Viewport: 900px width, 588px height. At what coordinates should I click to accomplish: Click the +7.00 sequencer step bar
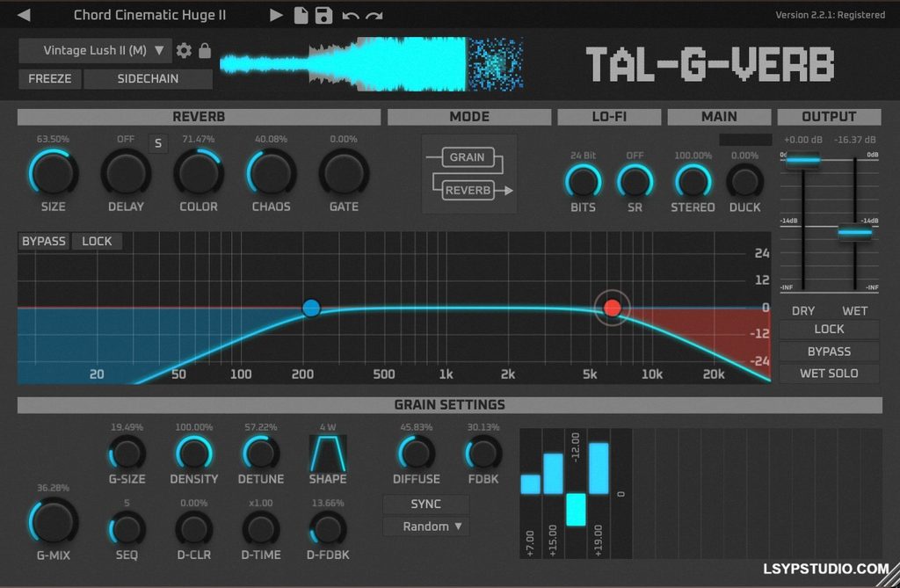(530, 484)
